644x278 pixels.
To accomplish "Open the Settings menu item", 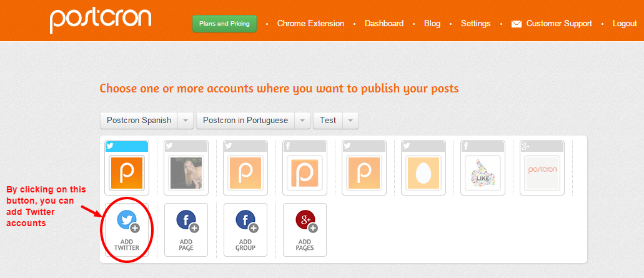I will tap(475, 24).
